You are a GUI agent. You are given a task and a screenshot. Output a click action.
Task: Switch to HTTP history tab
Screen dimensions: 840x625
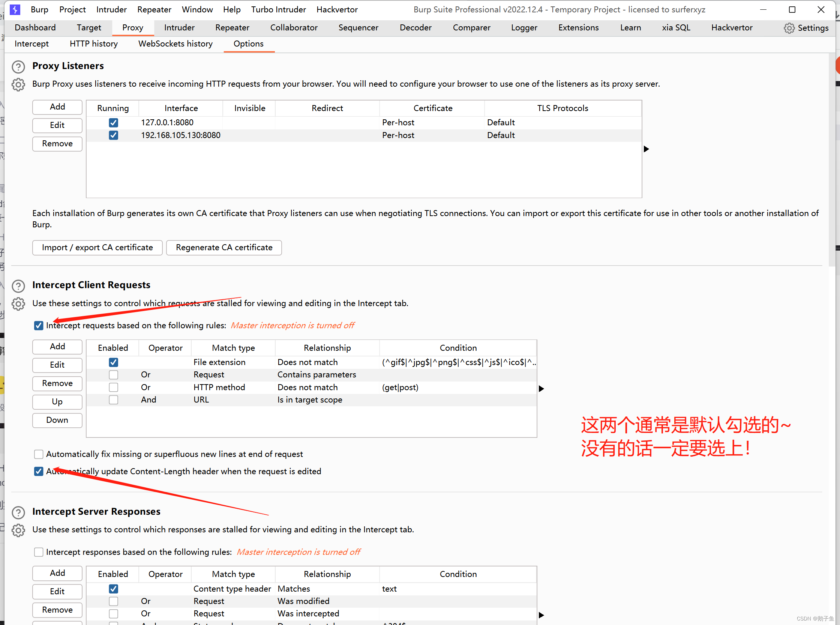[93, 44]
